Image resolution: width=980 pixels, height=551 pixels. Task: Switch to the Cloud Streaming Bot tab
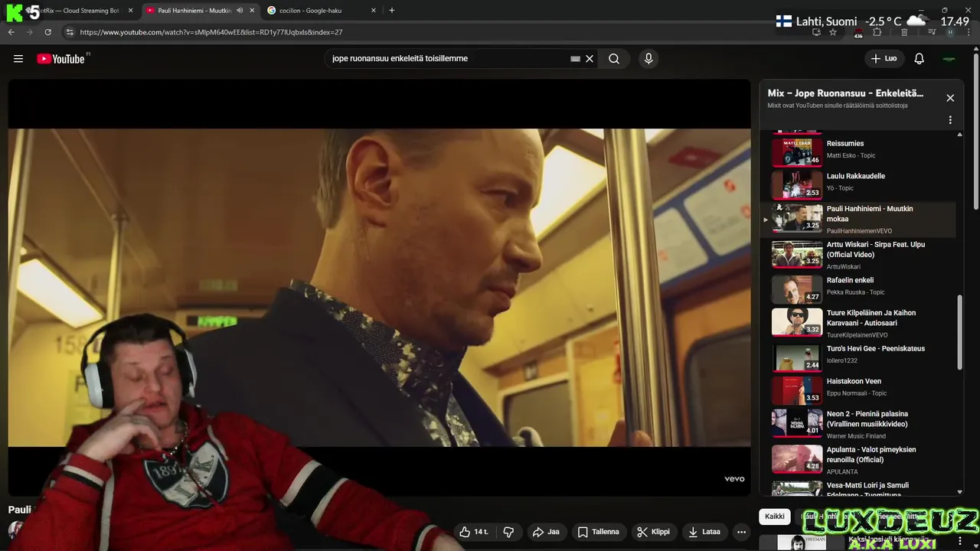pyautogui.click(x=77, y=11)
